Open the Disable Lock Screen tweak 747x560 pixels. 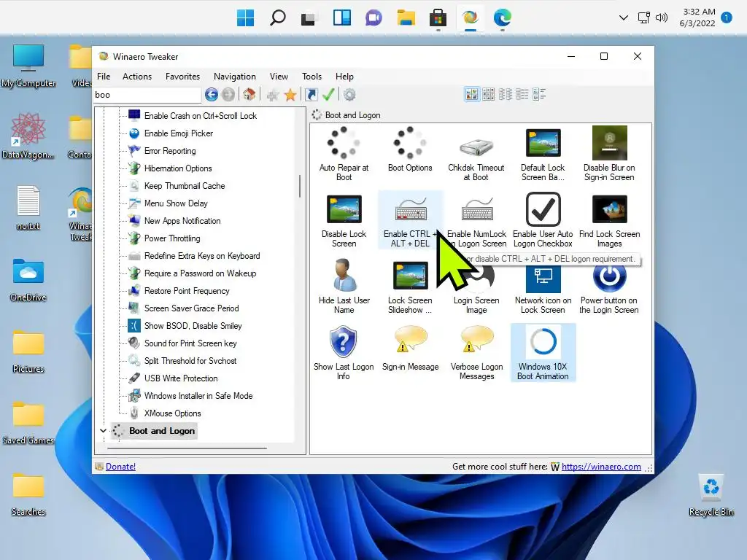(x=344, y=220)
